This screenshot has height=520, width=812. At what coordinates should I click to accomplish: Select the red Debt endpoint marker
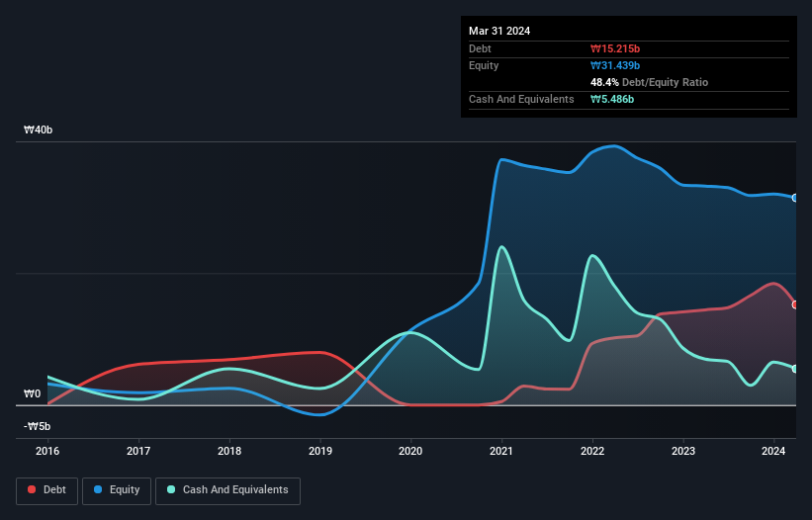[795, 304]
